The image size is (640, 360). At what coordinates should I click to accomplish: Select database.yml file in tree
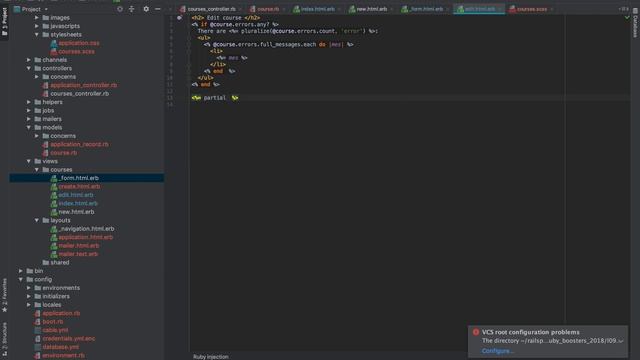60,347
